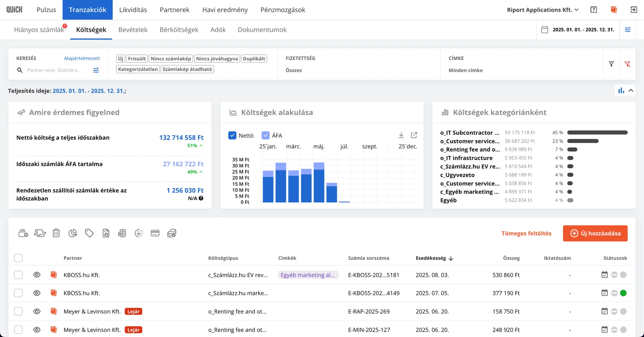Click the stacked cards plus icon

(x=23, y=233)
